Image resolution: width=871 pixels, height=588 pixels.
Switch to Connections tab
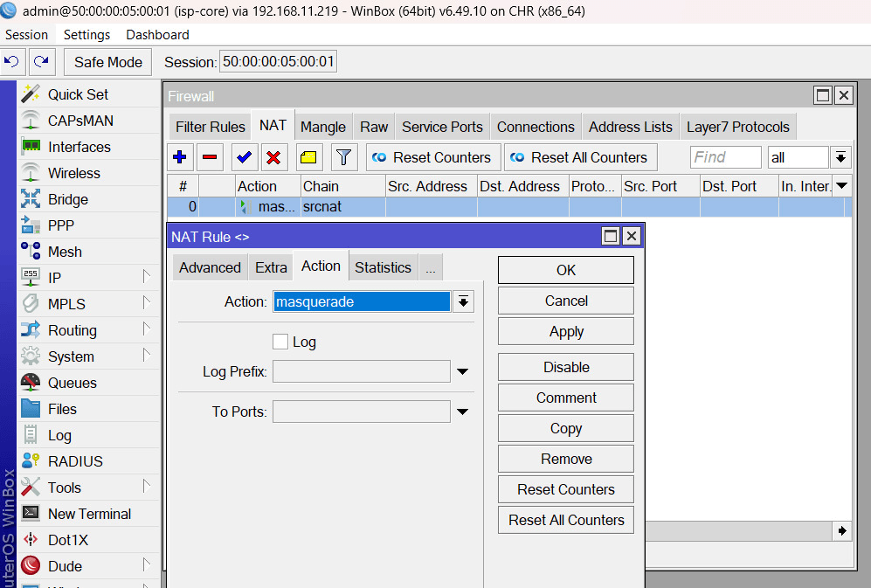click(x=536, y=127)
